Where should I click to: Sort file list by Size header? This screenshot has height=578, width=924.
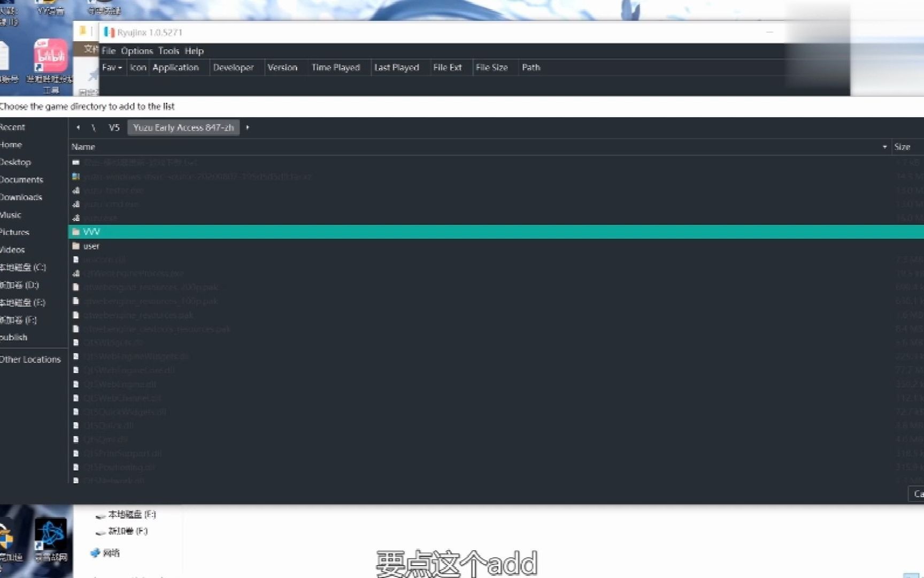point(902,147)
